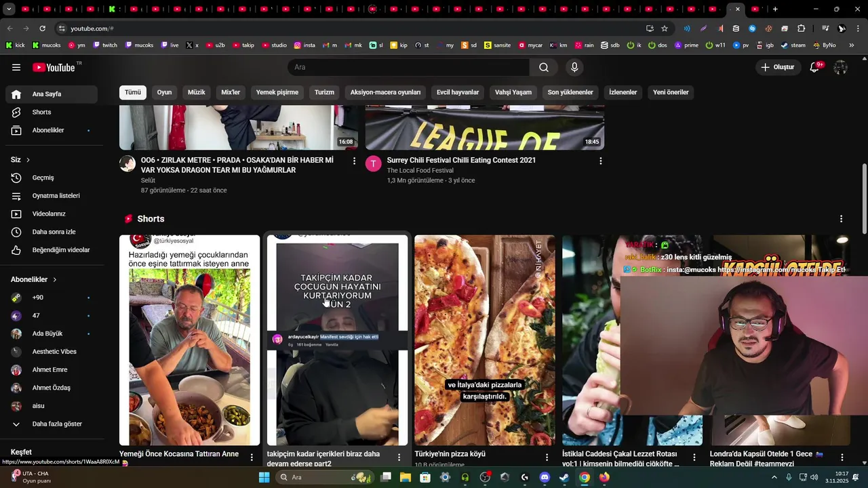Open Ada Büyük channel

point(52,333)
